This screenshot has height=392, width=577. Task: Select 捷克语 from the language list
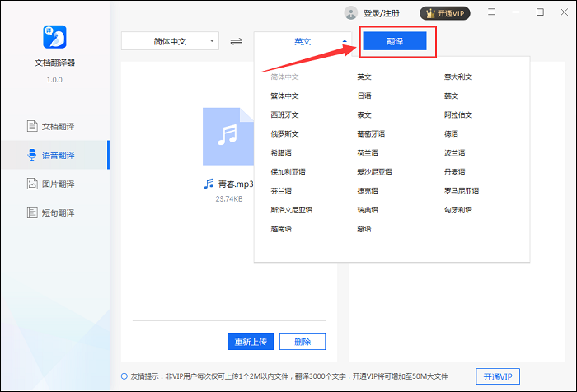(x=368, y=191)
